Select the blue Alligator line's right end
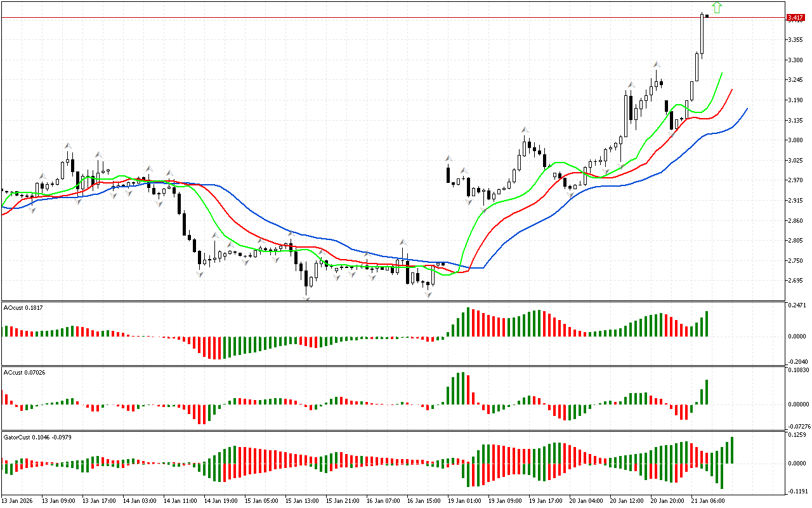 [x=747, y=109]
